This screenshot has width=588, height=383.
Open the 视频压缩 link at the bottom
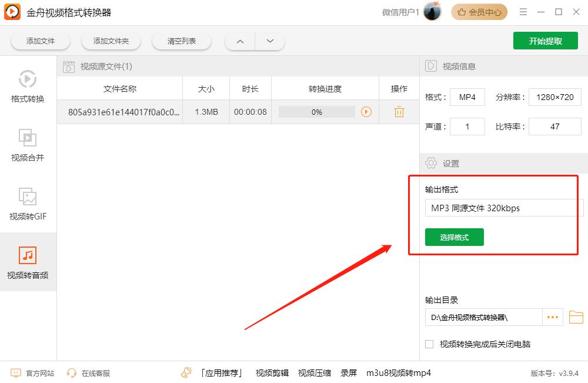313,373
